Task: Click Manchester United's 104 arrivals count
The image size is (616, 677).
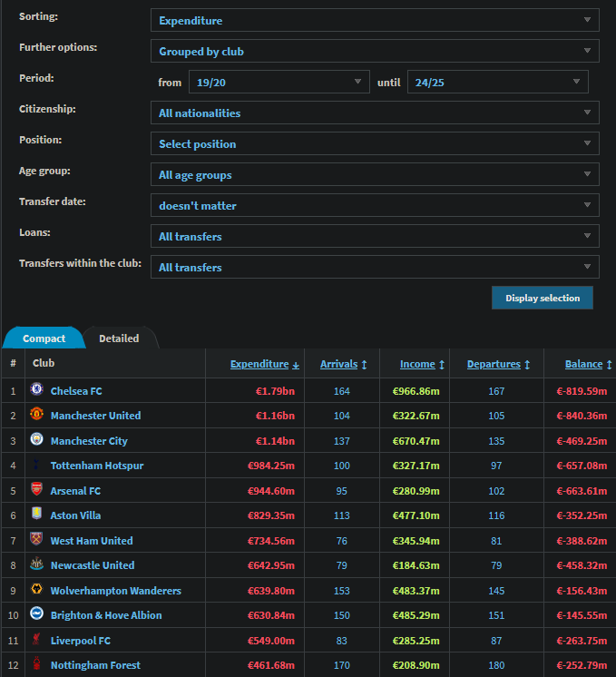Action: 342,416
